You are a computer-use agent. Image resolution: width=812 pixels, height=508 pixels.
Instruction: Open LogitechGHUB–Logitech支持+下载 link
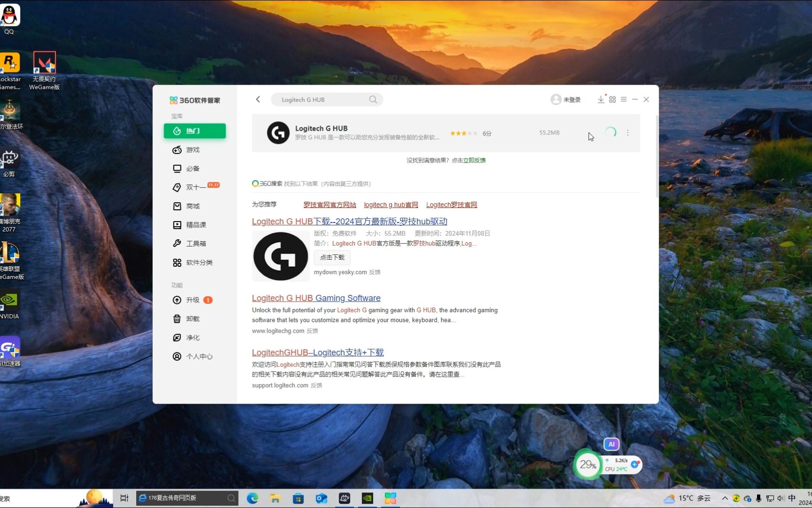pos(318,353)
